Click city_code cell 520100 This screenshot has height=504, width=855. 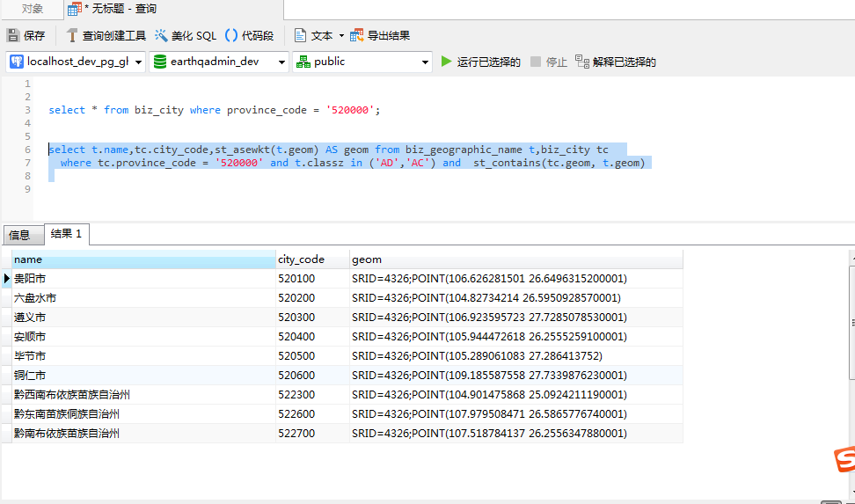[312, 279]
